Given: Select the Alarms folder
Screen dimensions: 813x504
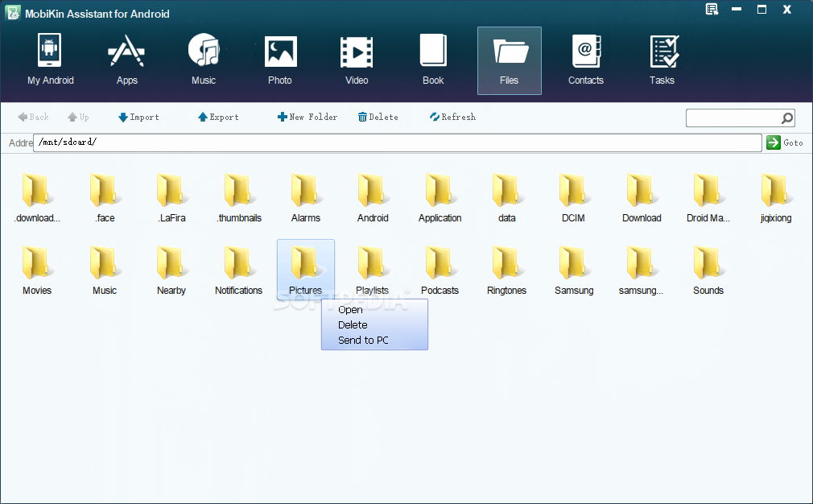Looking at the screenshot, I should 305,198.
